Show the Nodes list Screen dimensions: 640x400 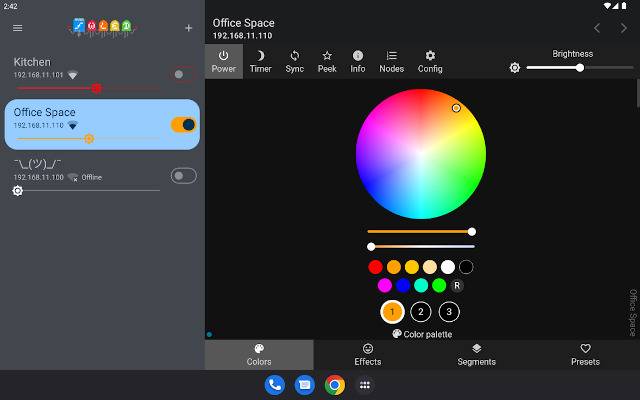pos(391,61)
